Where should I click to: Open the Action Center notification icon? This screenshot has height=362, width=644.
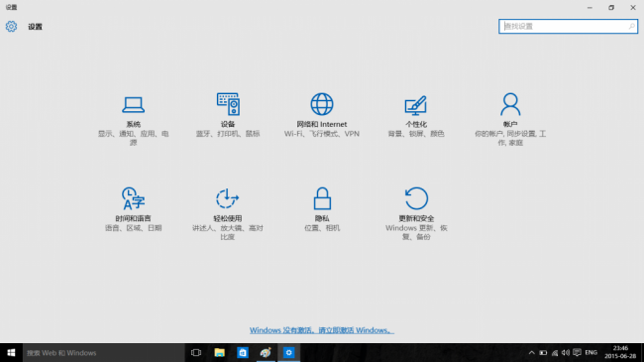pyautogui.click(x=577, y=352)
